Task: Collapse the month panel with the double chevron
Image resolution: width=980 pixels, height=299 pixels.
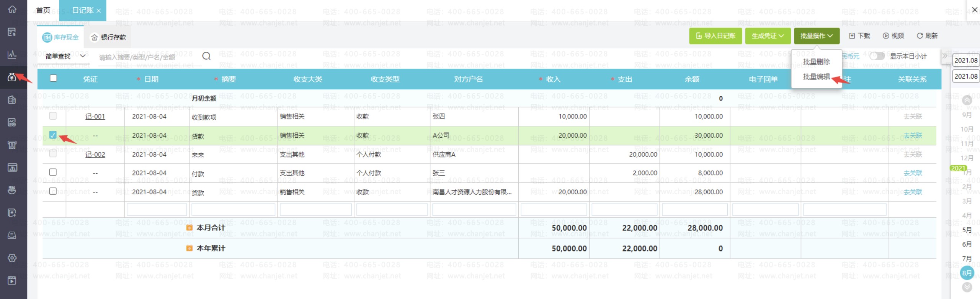Action: 945,56
